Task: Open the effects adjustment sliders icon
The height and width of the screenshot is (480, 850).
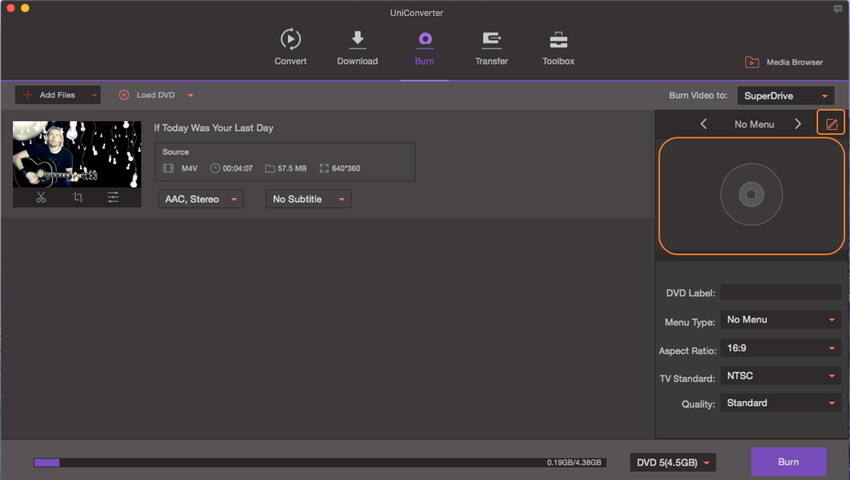Action: coord(113,197)
